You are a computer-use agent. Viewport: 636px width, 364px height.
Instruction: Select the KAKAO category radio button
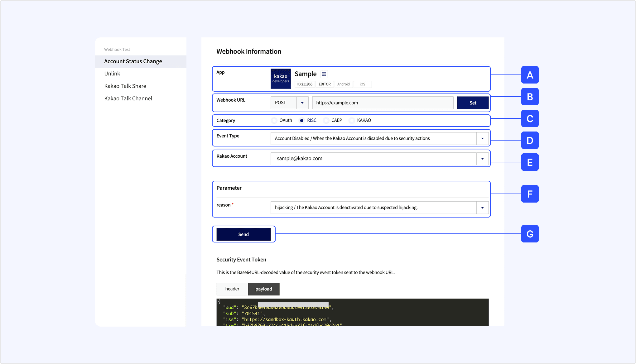click(352, 120)
